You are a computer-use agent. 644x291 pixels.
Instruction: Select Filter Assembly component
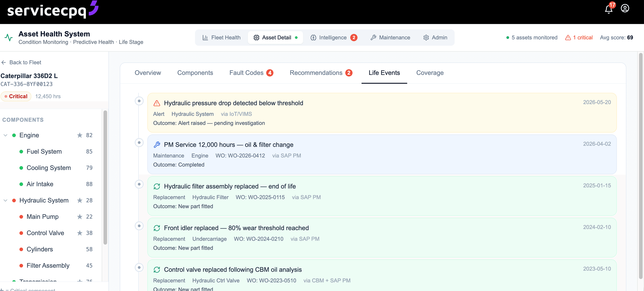click(48, 265)
